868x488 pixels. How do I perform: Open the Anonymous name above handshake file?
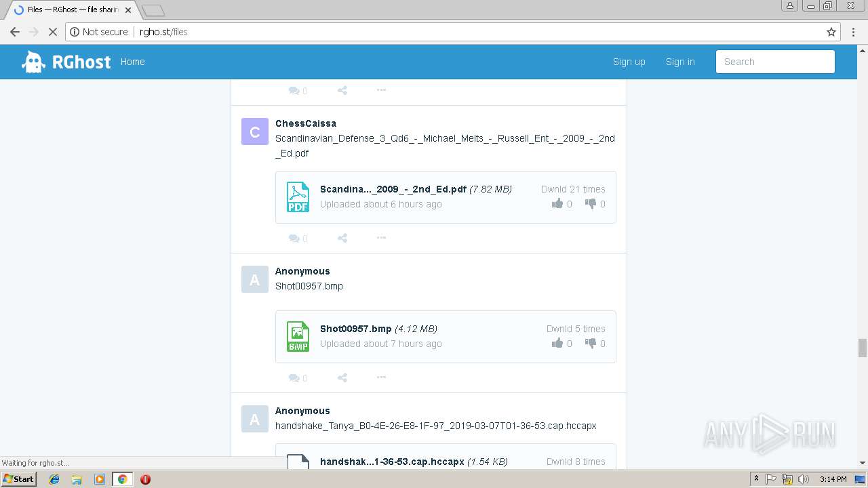(x=302, y=411)
